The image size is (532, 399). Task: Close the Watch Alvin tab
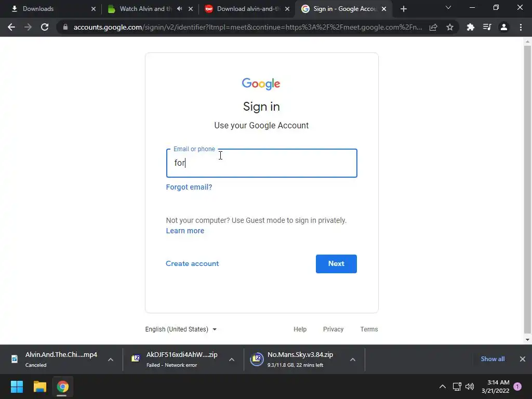191,9
